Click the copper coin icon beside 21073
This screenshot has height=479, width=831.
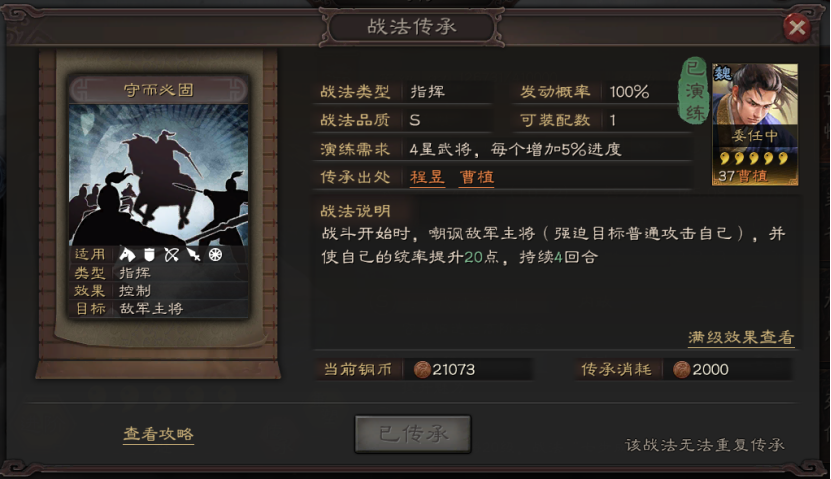point(422,369)
